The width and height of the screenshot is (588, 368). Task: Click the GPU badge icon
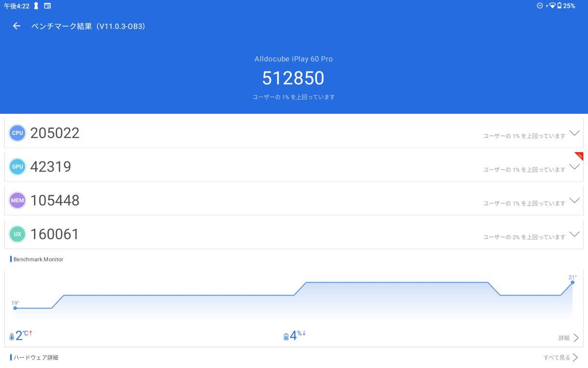tap(17, 167)
